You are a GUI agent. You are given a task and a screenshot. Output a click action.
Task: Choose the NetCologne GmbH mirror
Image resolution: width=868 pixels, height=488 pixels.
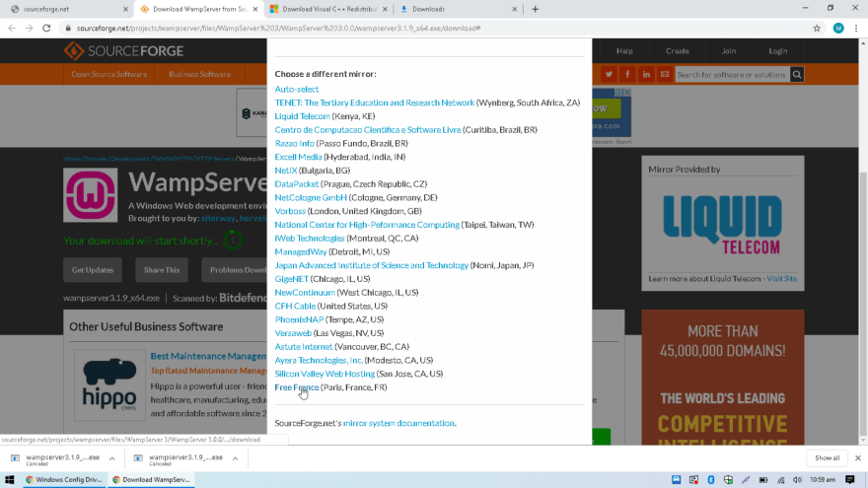[311, 197]
